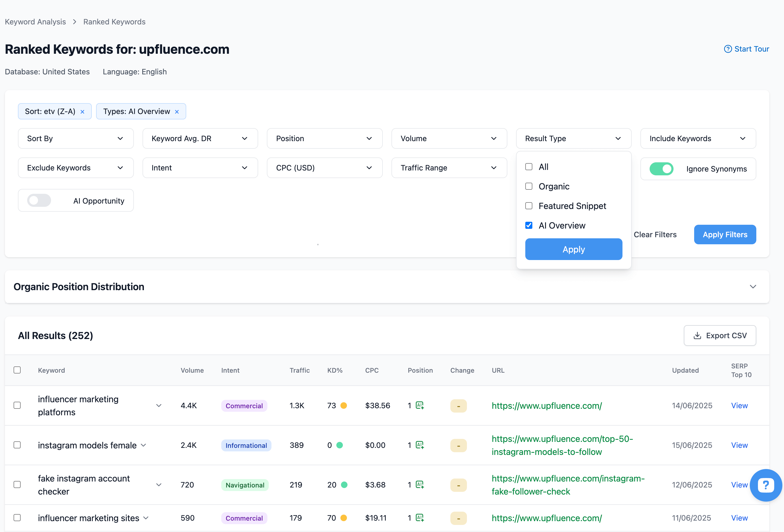Click orange KD dot for influencer marketing sites
The height and width of the screenshot is (532, 784).
(x=343, y=518)
